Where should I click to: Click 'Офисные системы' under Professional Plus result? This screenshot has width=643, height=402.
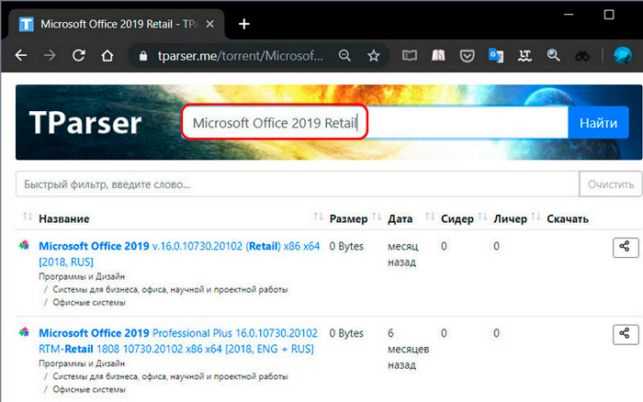click(89, 389)
